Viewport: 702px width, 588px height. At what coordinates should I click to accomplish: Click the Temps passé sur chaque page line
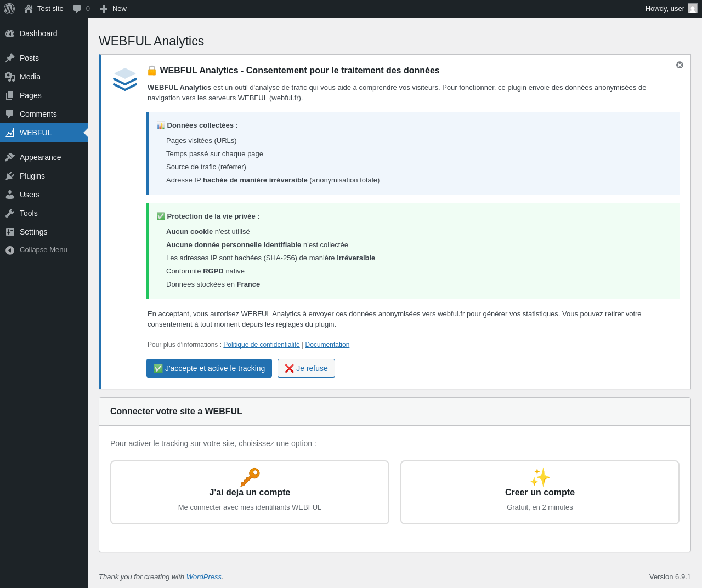[x=214, y=154]
